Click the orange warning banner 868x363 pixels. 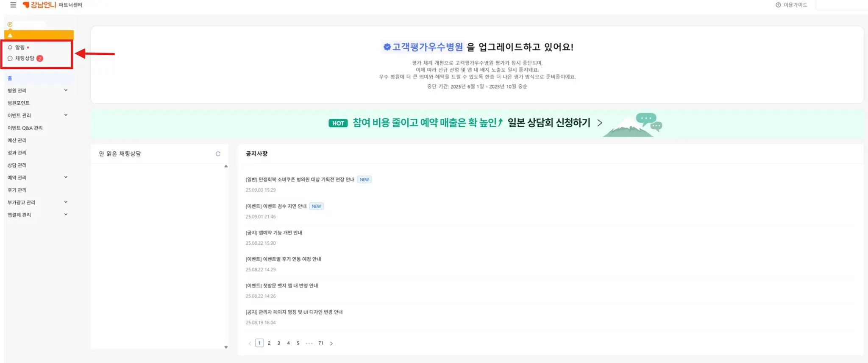pos(39,35)
